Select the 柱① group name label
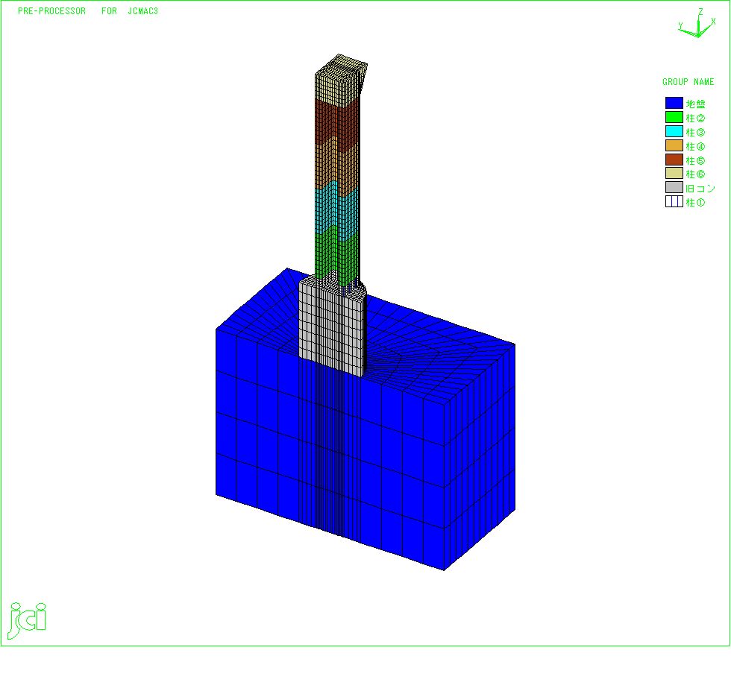This screenshot has height=700, width=731. 695,202
